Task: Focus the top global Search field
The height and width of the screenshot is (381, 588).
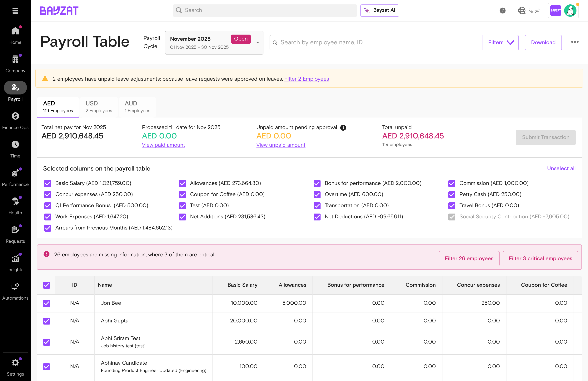Action: click(x=265, y=10)
